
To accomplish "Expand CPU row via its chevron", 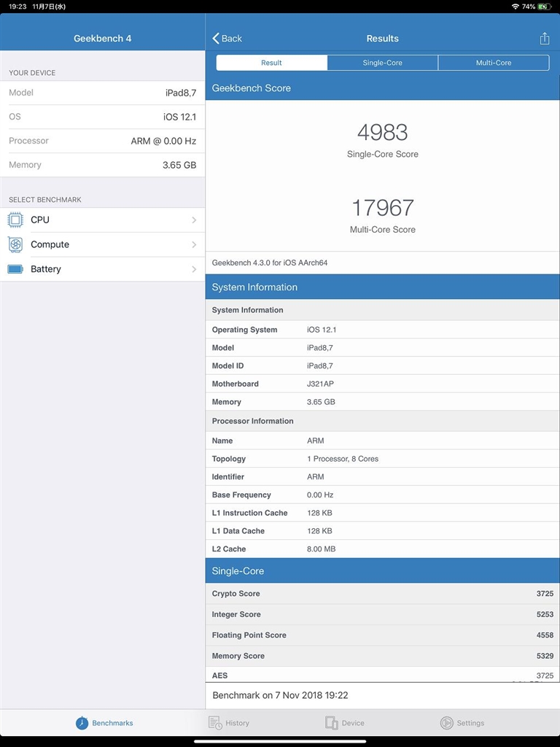I will pyautogui.click(x=194, y=220).
